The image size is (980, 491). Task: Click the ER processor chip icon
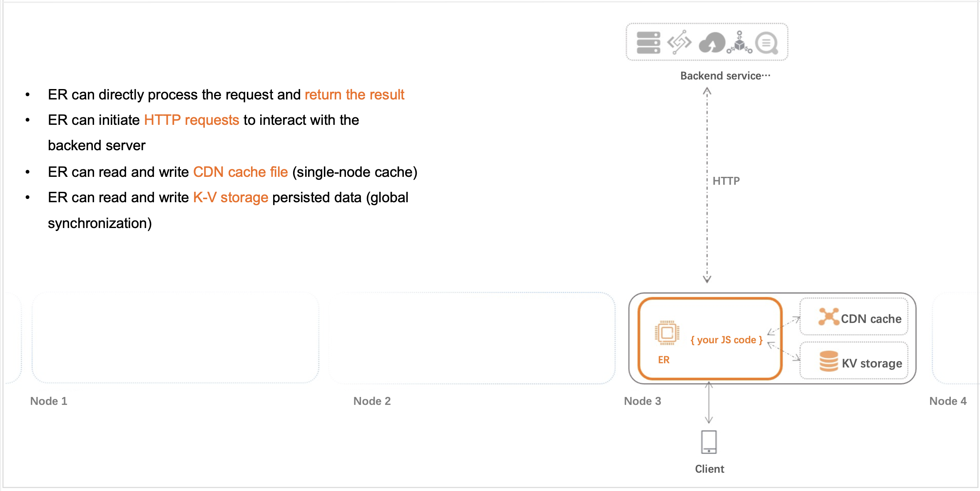pyautogui.click(x=667, y=333)
